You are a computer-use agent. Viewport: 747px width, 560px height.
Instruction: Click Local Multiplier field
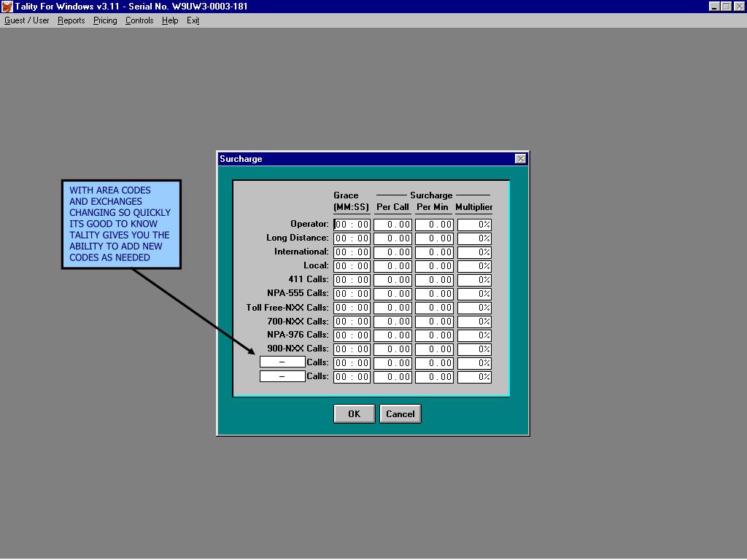tap(474, 265)
